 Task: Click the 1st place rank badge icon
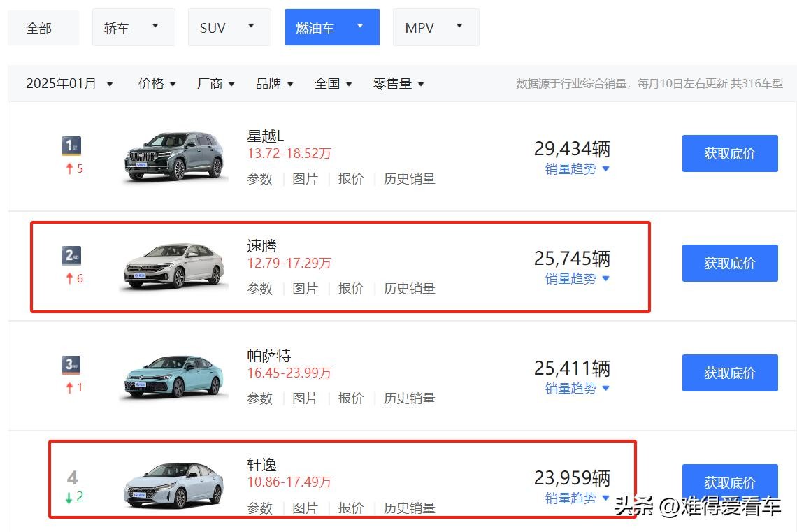click(x=71, y=145)
